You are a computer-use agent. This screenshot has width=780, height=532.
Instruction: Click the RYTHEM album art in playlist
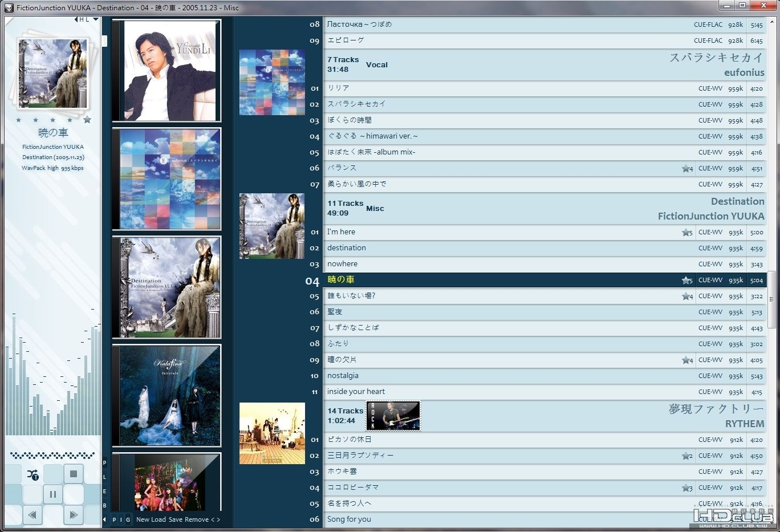pyautogui.click(x=272, y=433)
